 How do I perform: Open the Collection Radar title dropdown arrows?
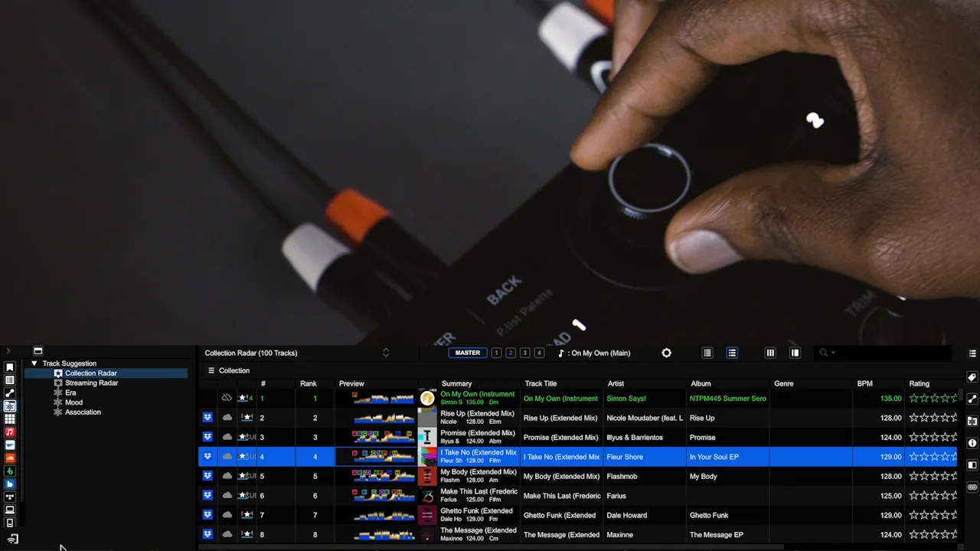386,353
